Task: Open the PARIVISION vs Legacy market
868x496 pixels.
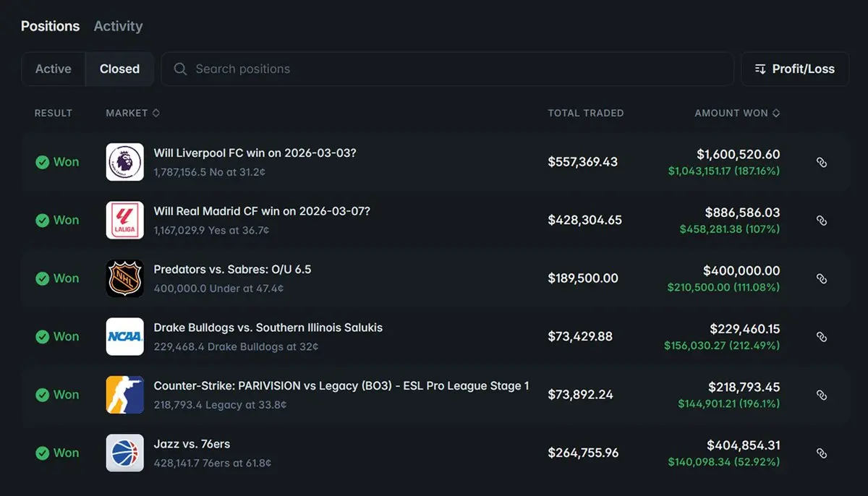Action: pos(341,386)
